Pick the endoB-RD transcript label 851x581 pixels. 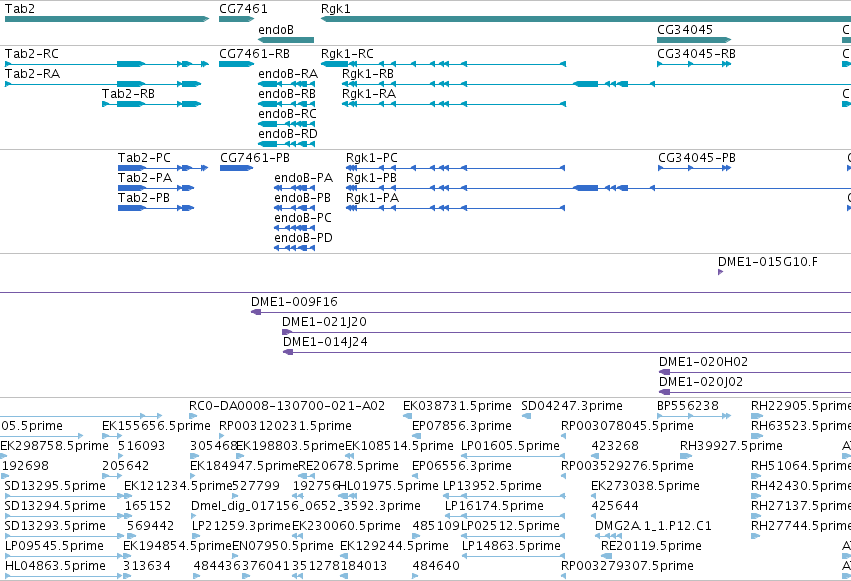288,134
